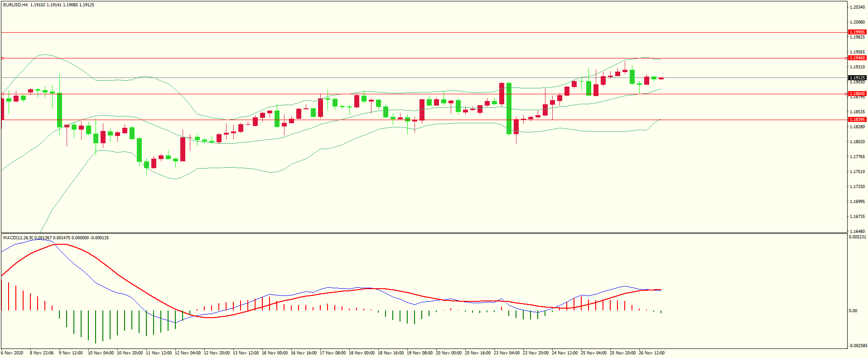Click the 26 Nov 12:00 time label

click(651, 353)
